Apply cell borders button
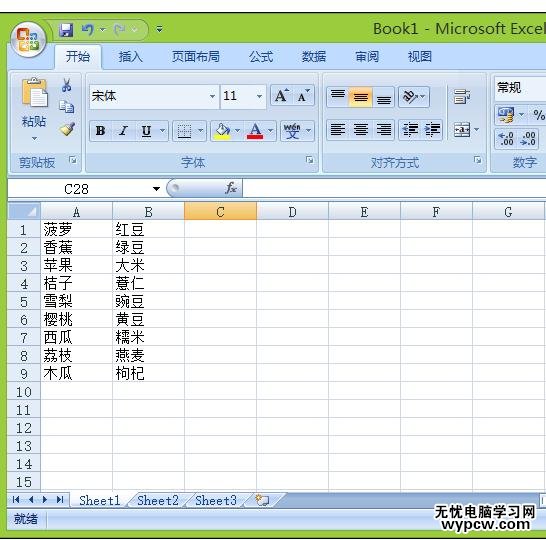 pos(185,131)
